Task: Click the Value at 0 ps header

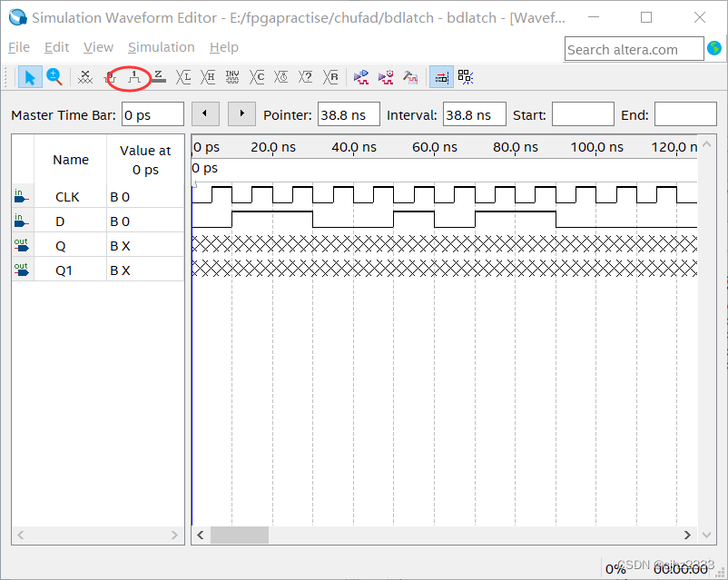Action: click(x=145, y=160)
